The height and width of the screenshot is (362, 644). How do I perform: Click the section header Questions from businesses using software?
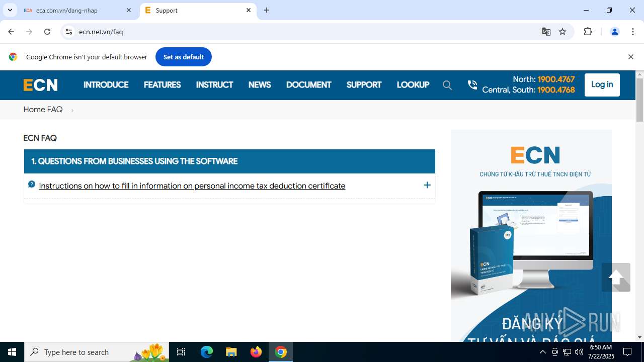(x=229, y=161)
